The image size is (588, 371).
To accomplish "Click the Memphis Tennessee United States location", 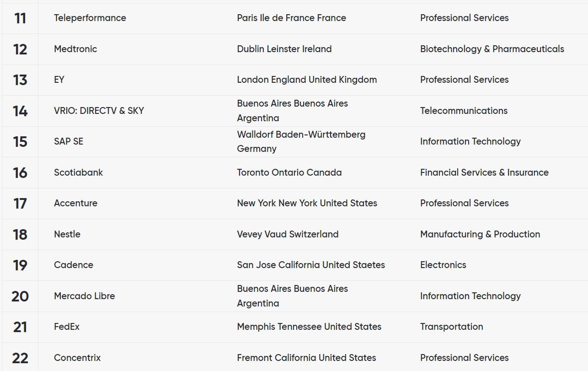I will pos(309,327).
